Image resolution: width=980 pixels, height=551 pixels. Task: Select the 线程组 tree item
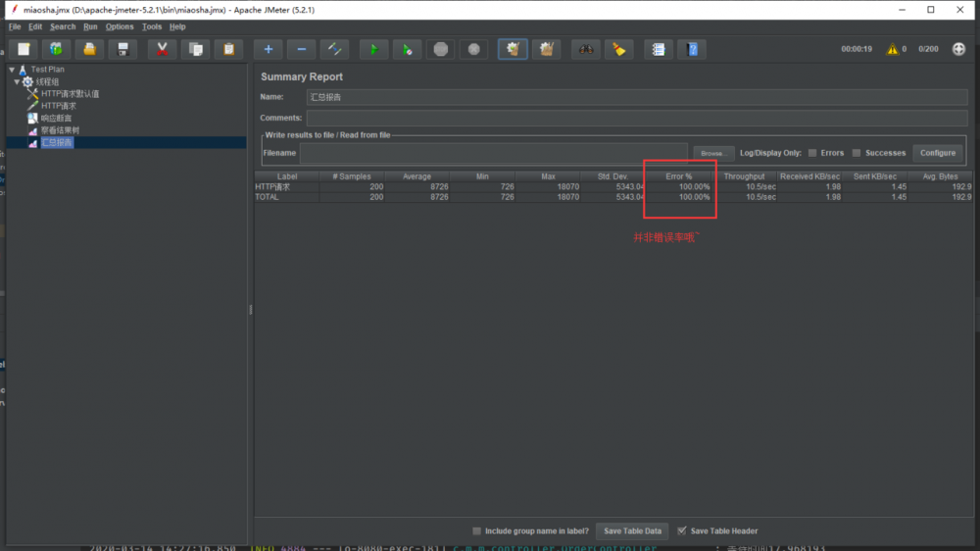(47, 82)
